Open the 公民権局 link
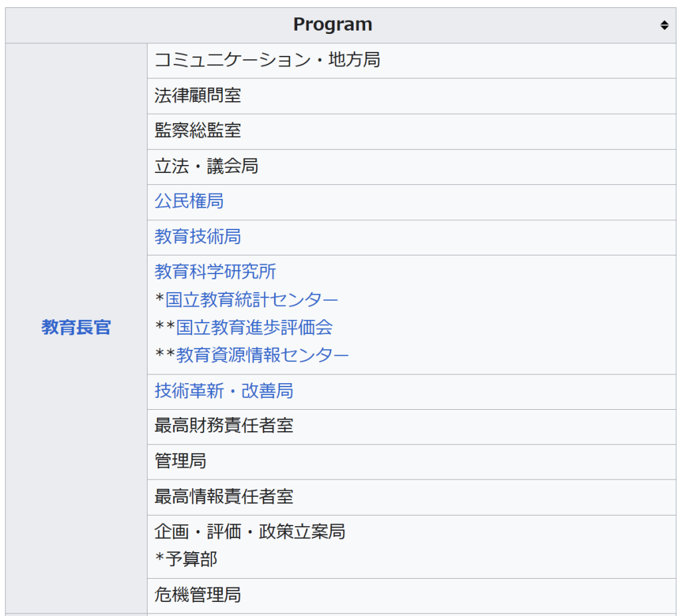This screenshot has width=681, height=616. [189, 202]
